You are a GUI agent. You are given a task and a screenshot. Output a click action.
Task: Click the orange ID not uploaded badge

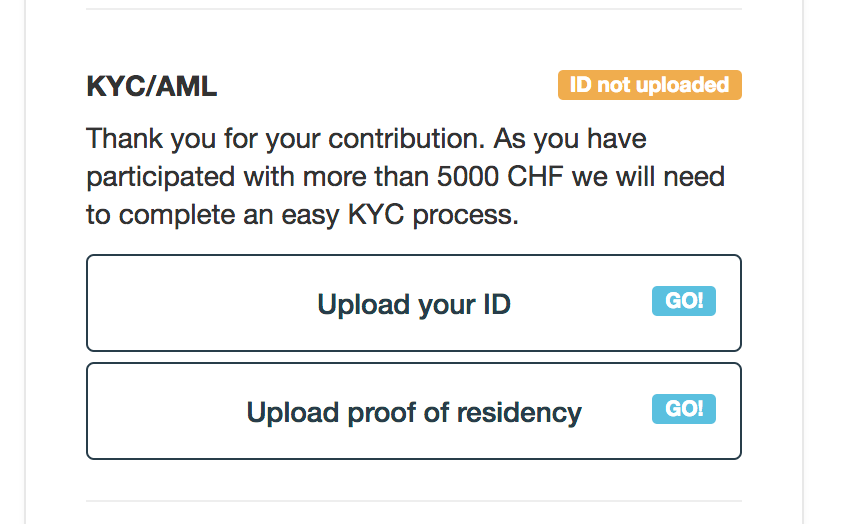coord(649,86)
